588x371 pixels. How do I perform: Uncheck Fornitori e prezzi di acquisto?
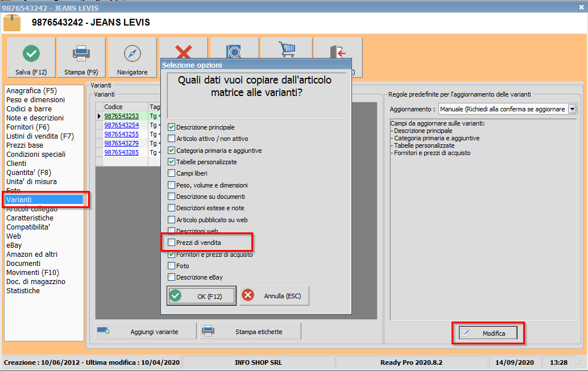coord(171,255)
